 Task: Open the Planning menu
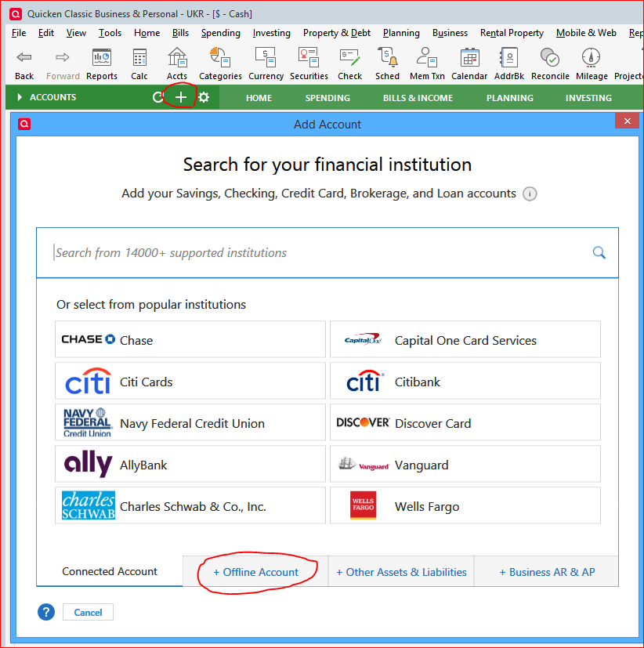[401, 33]
